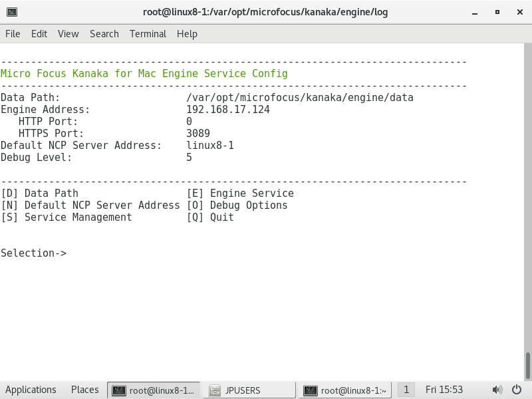The width and height of the screenshot is (532, 399).
Task: Switch to the JPUSERS taskbar window
Action: point(249,390)
